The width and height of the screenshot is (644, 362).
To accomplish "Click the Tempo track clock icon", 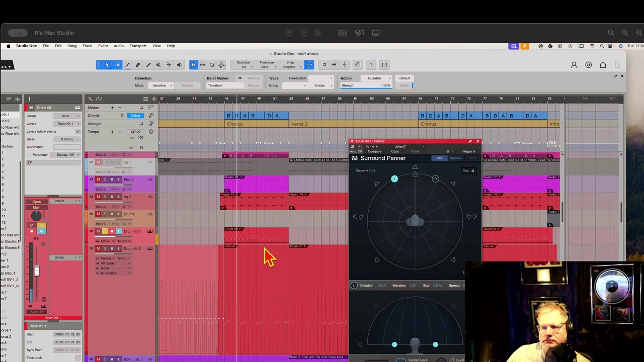I will [151, 132].
